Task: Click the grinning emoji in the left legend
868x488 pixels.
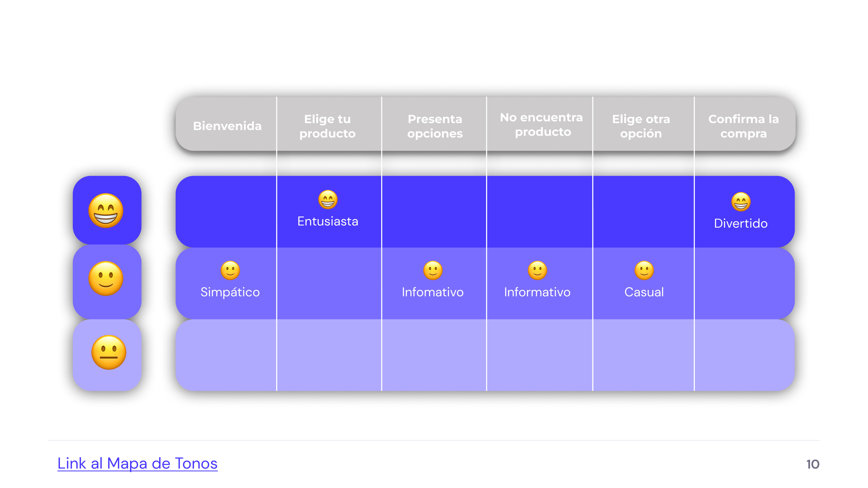Action: [x=106, y=211]
